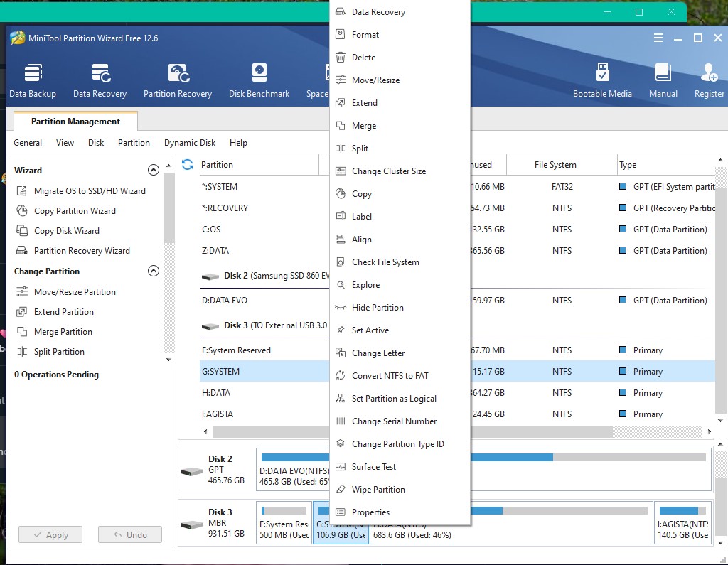Open the View menu
Screen dimensions: 728x565
point(65,143)
